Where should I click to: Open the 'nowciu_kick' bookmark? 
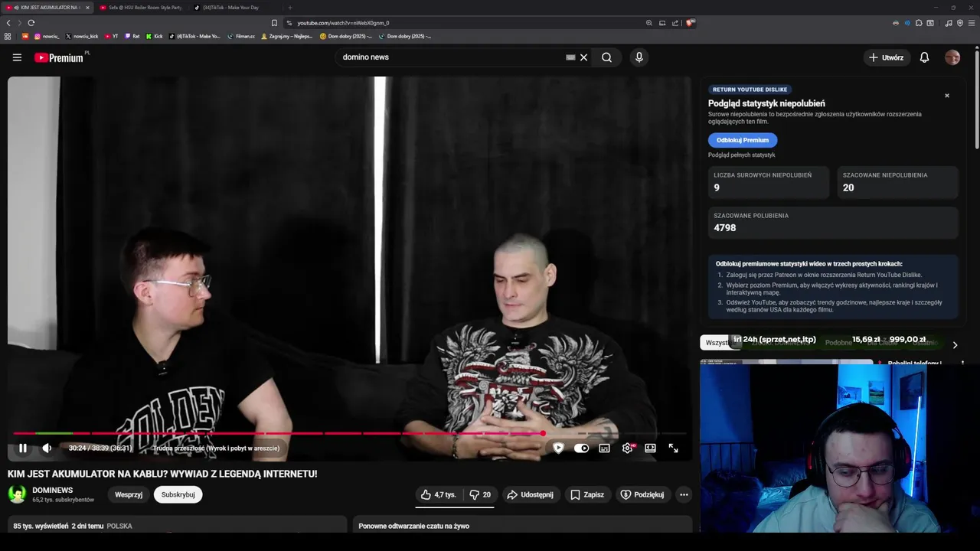tap(82, 36)
